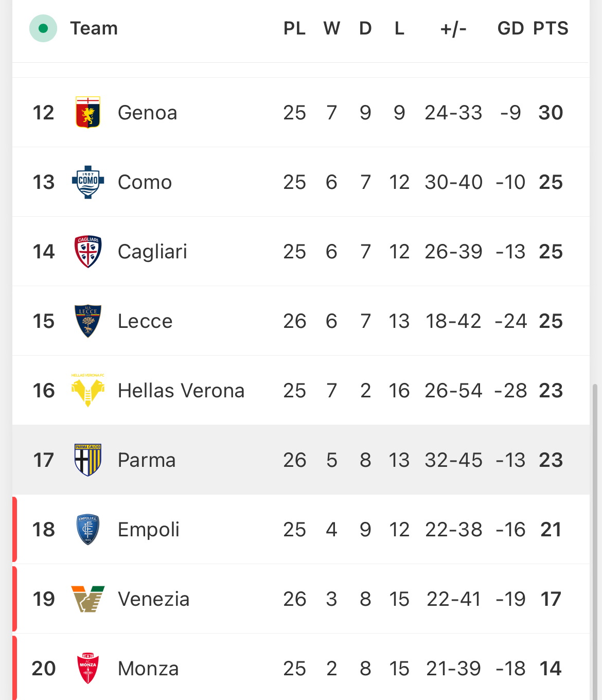Click the Venezia winged lion logo
This screenshot has height=700, width=602.
click(88, 599)
